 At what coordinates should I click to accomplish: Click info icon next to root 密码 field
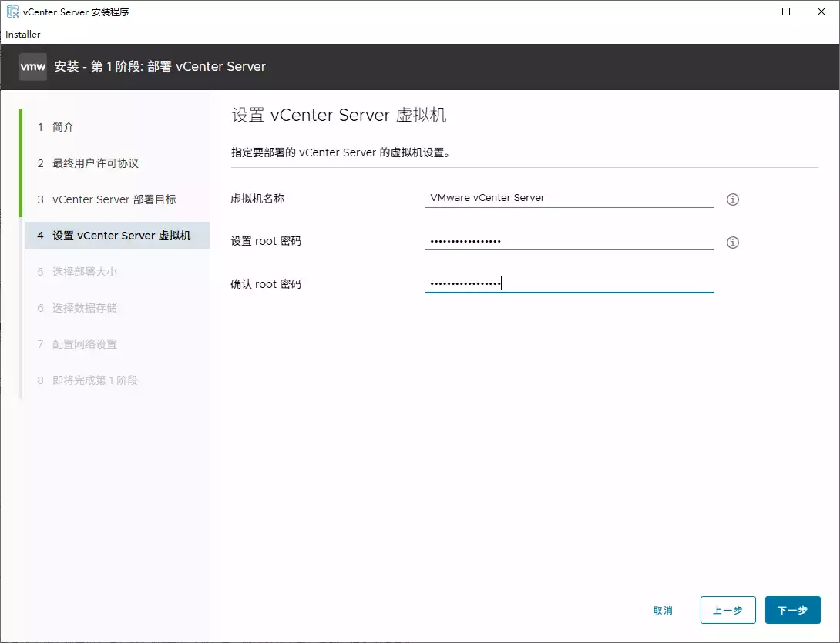732,243
